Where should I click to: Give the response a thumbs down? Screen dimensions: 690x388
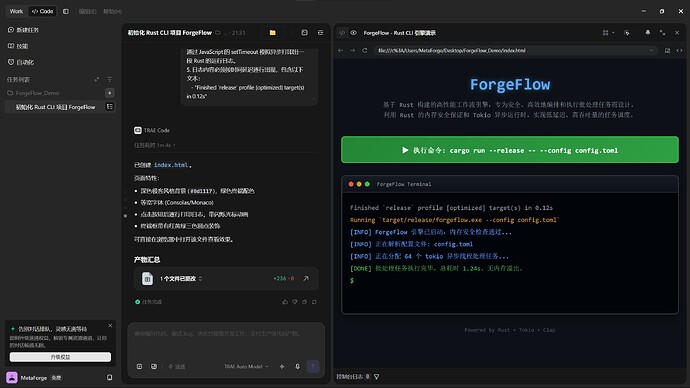(x=295, y=302)
